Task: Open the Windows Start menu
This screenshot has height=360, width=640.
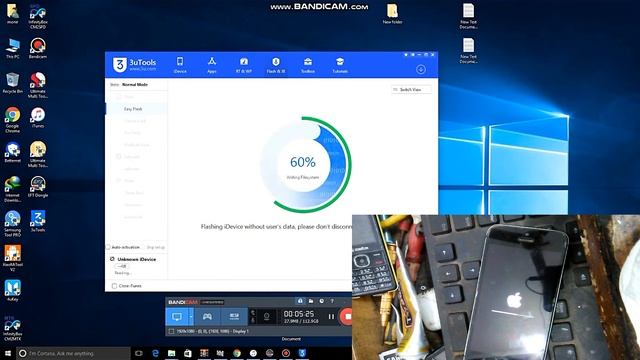Action: (x=7, y=353)
